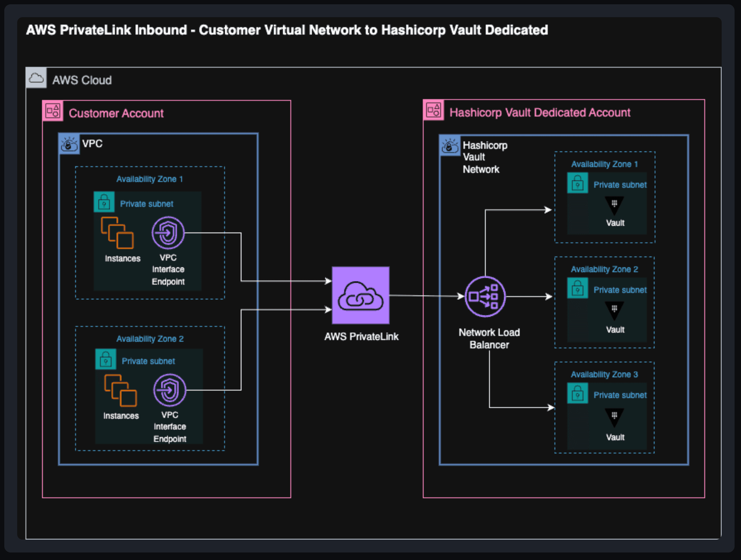Screen dimensions: 741x560
Task: Click the AWS Cloud icon
Action: click(x=36, y=78)
